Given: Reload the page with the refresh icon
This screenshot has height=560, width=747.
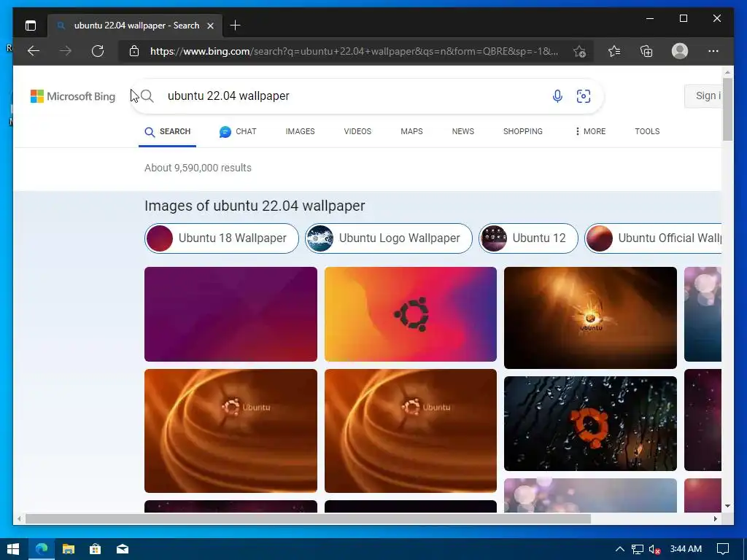Looking at the screenshot, I should [98, 51].
